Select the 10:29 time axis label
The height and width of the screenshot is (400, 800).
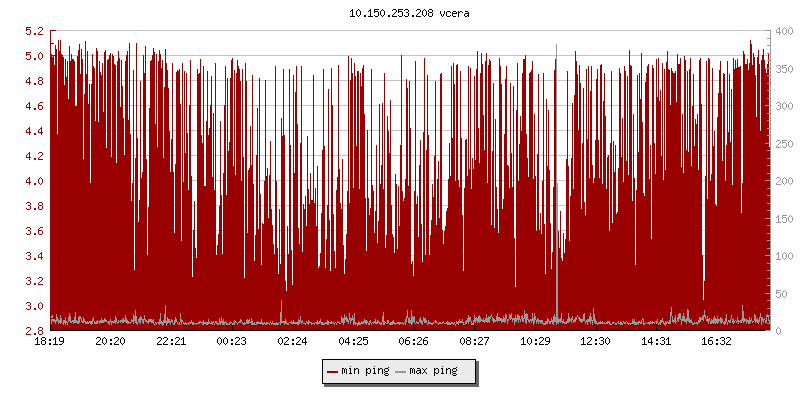pyautogui.click(x=535, y=342)
